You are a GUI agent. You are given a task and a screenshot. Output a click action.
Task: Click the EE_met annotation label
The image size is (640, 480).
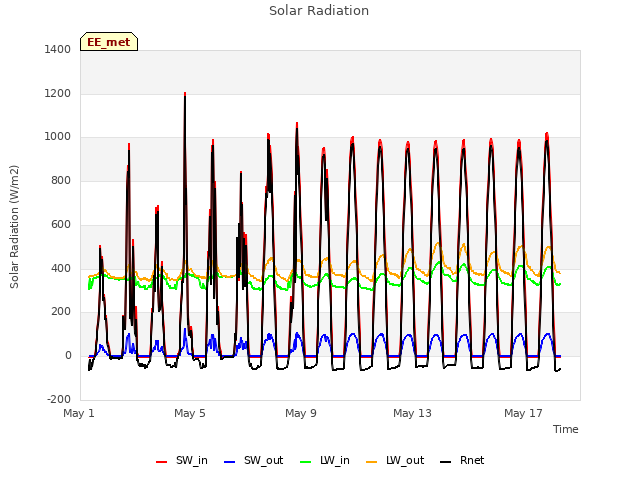pos(109,42)
